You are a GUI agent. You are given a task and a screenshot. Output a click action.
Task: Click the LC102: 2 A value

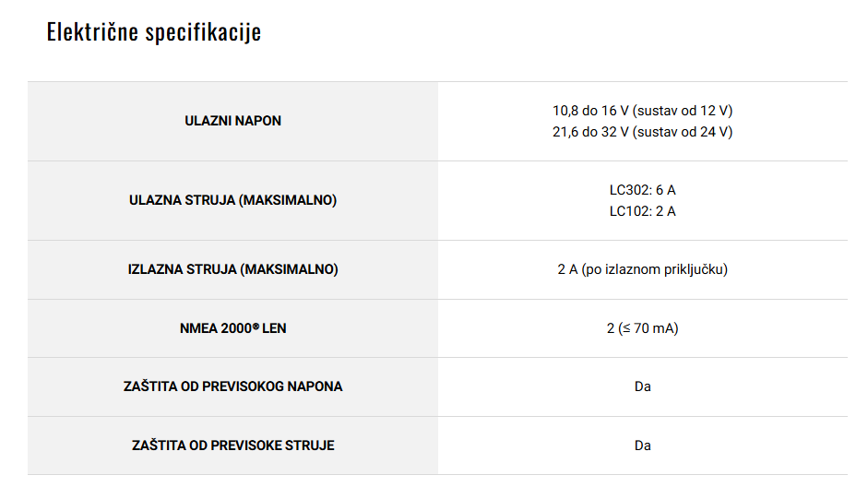click(x=643, y=211)
